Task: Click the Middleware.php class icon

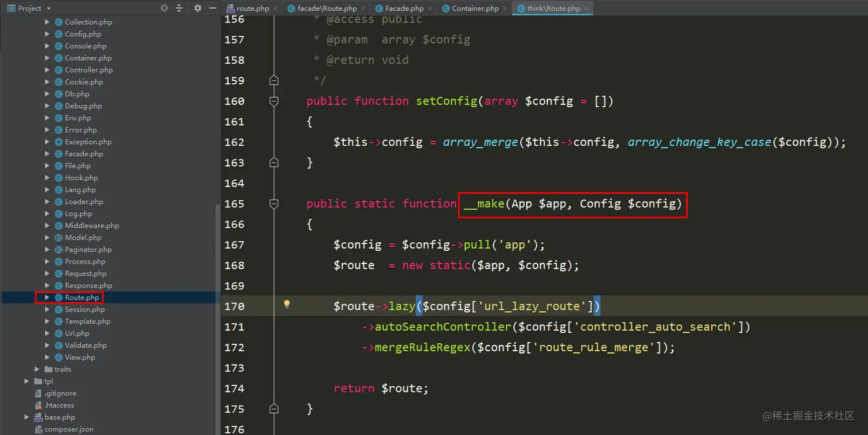Action: (x=59, y=226)
